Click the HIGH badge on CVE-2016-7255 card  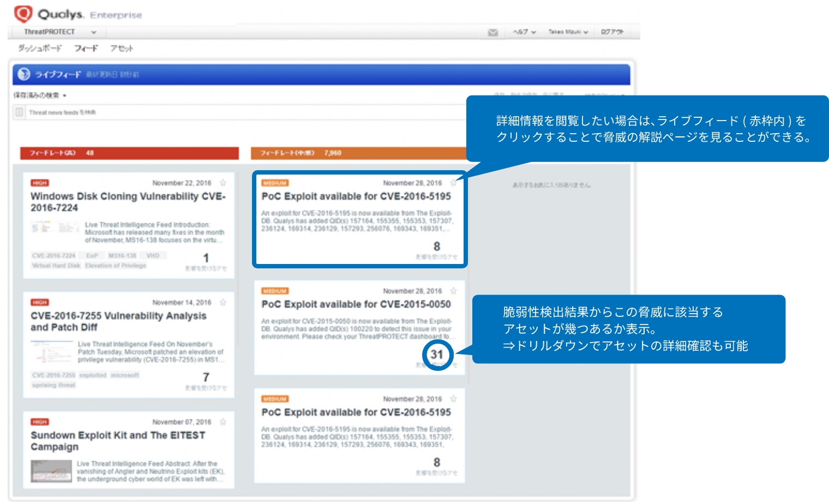tap(40, 303)
